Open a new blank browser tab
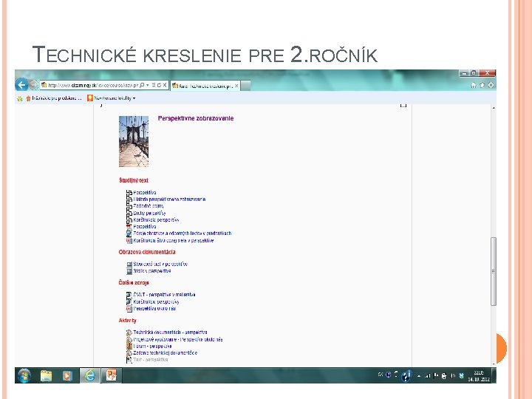The height and width of the screenshot is (399, 532). tap(245, 86)
